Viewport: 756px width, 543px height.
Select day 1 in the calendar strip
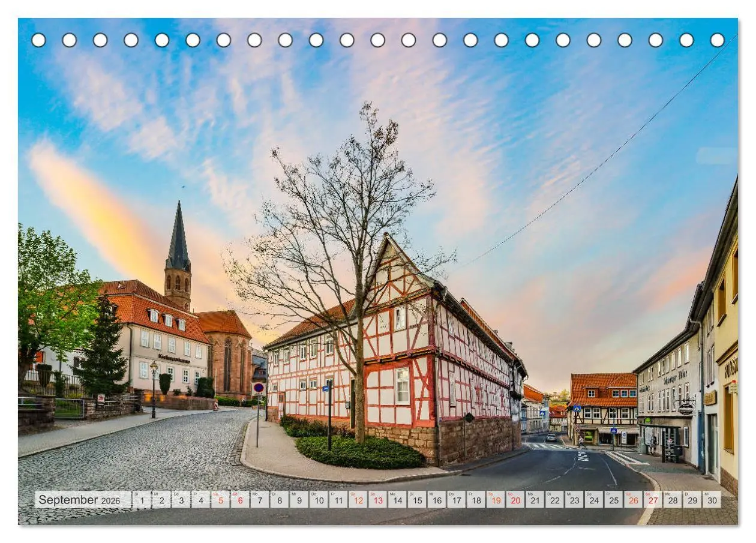coord(142,500)
